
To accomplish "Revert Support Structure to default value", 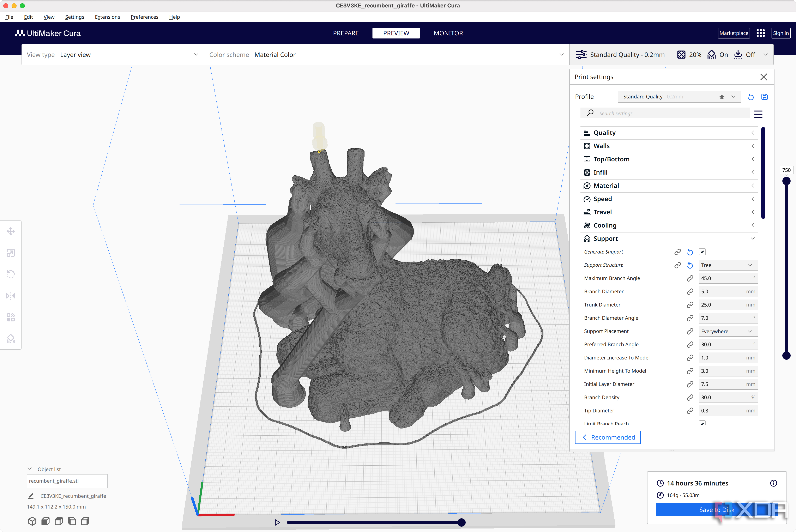I will pyautogui.click(x=690, y=265).
